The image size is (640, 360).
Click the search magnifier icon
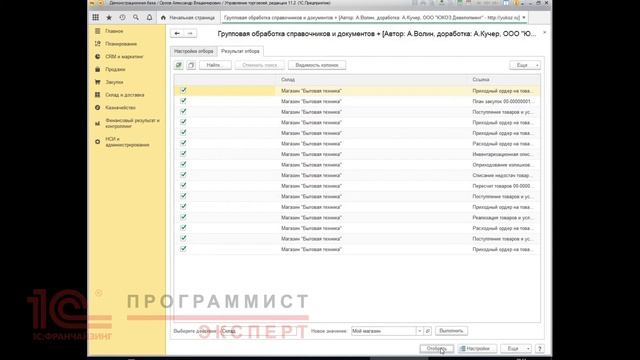[x=136, y=18]
